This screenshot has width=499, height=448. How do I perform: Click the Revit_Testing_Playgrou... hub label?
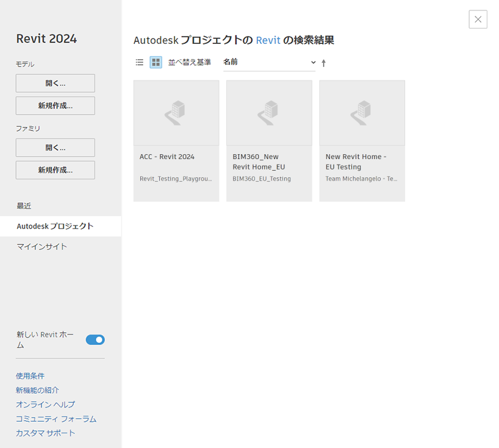pos(176,179)
